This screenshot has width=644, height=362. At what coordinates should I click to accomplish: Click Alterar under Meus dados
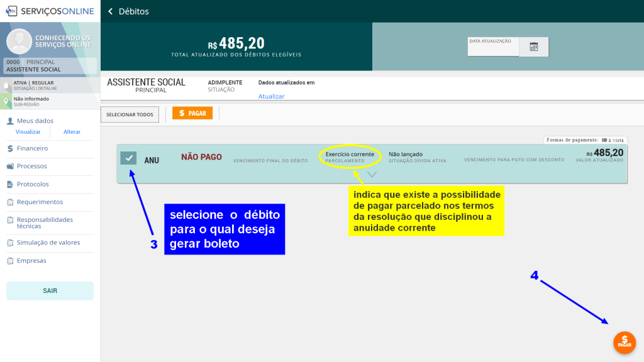pyautogui.click(x=72, y=132)
